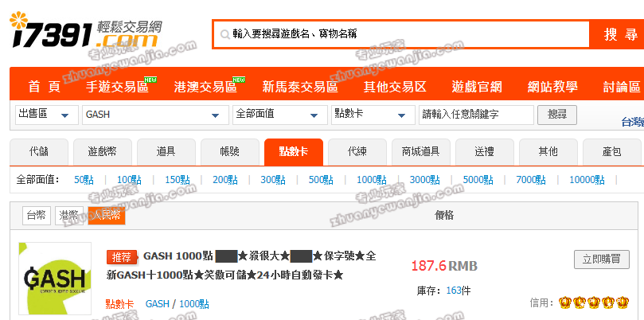Screen dimensions: 644x320
Task: Select 台幣 currency toggle
Action: point(37,216)
